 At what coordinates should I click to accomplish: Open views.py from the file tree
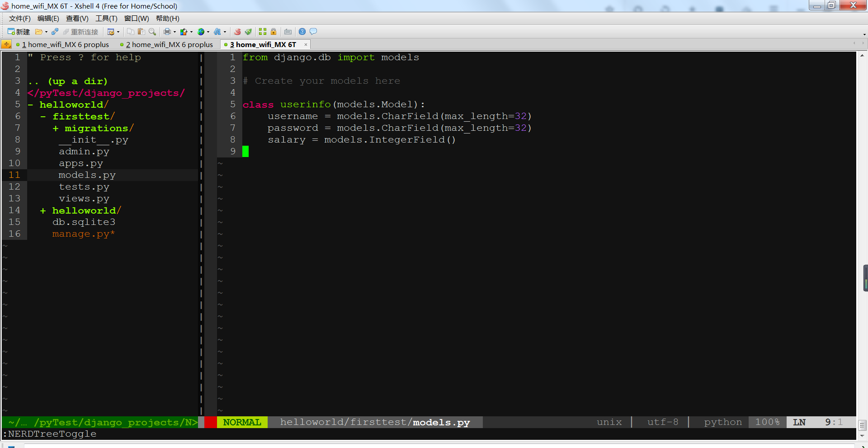(x=84, y=198)
